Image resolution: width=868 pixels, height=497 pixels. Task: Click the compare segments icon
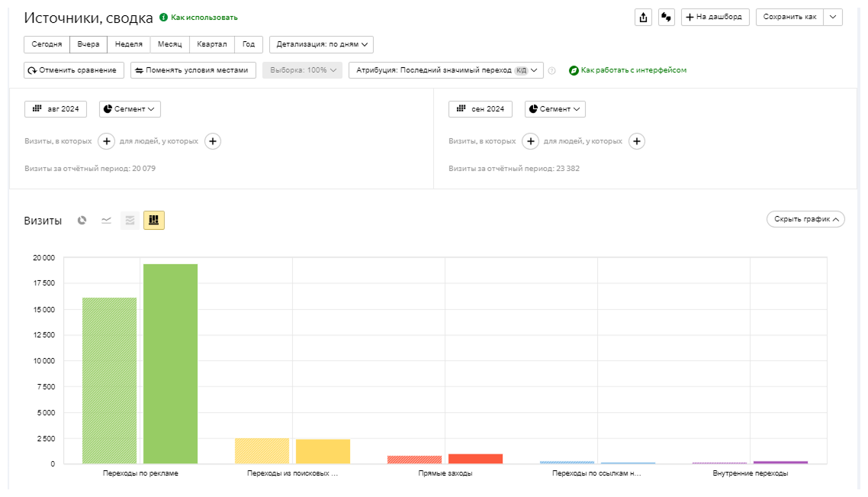point(667,17)
